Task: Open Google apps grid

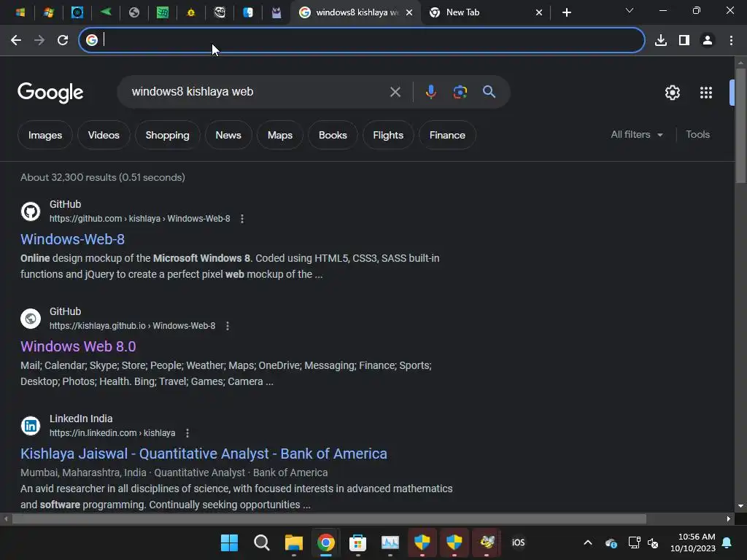Action: coord(706,93)
